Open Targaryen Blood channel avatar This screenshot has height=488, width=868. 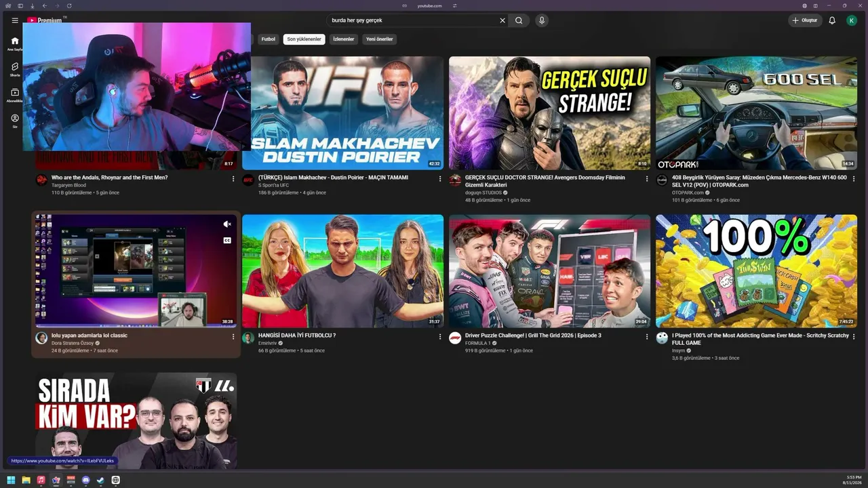(x=41, y=180)
